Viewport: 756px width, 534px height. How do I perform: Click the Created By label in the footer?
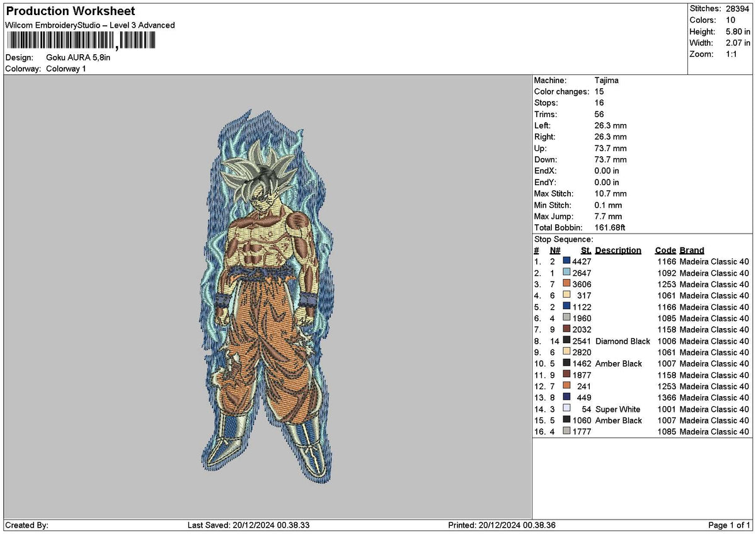tap(26, 525)
